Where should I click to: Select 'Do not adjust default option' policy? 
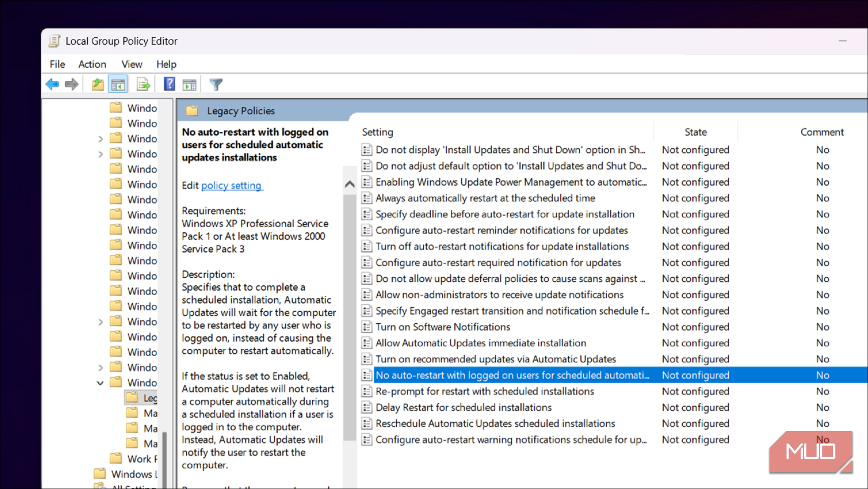511,166
